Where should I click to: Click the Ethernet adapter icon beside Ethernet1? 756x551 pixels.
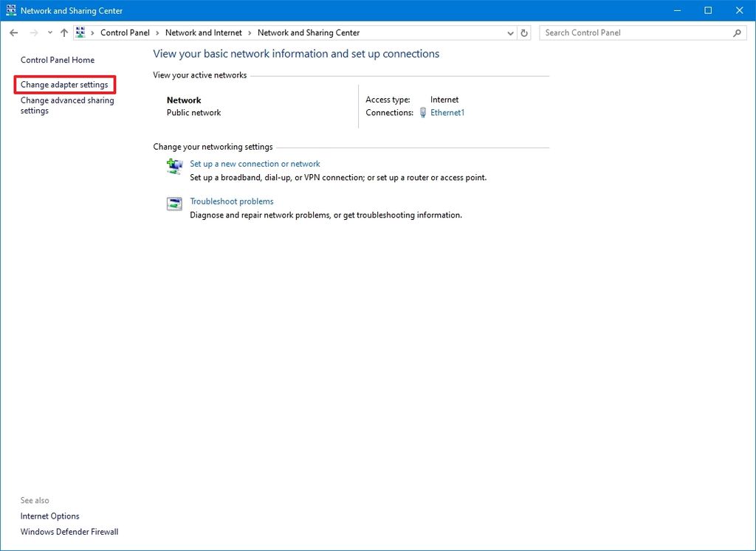pyautogui.click(x=422, y=112)
